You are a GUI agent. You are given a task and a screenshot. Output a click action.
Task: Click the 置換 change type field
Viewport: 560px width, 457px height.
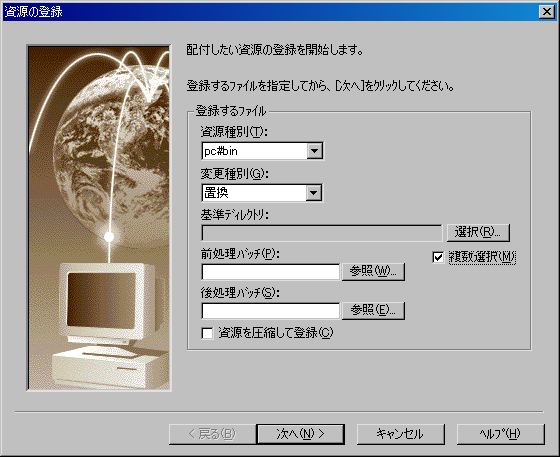point(254,193)
